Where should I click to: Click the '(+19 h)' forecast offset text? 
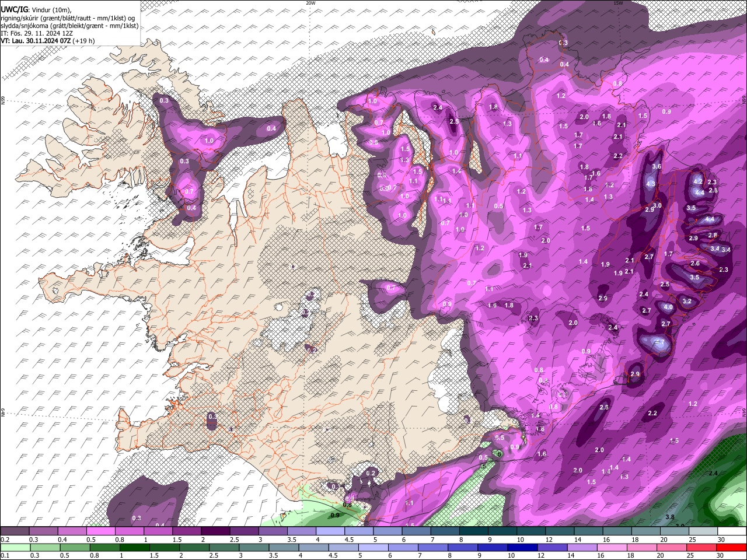(x=84, y=41)
